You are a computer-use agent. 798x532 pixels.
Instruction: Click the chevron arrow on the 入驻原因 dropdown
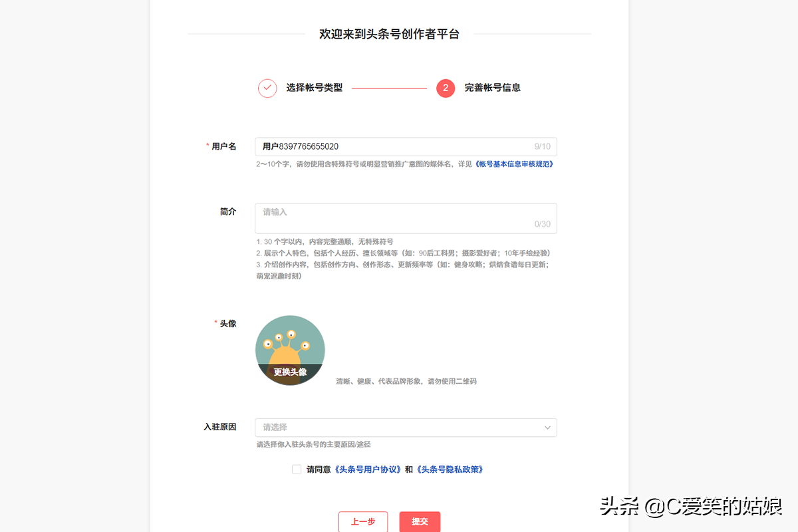pos(547,428)
